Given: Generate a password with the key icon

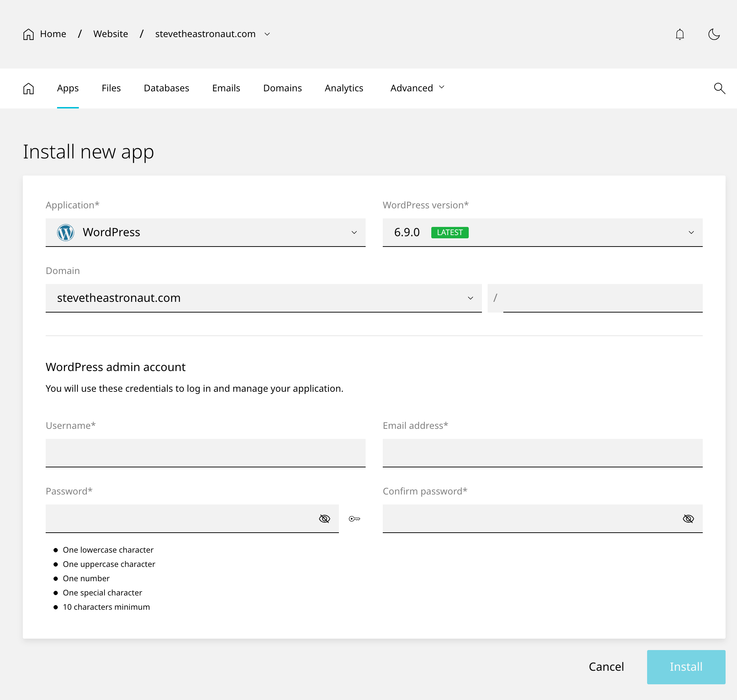Looking at the screenshot, I should click(354, 519).
